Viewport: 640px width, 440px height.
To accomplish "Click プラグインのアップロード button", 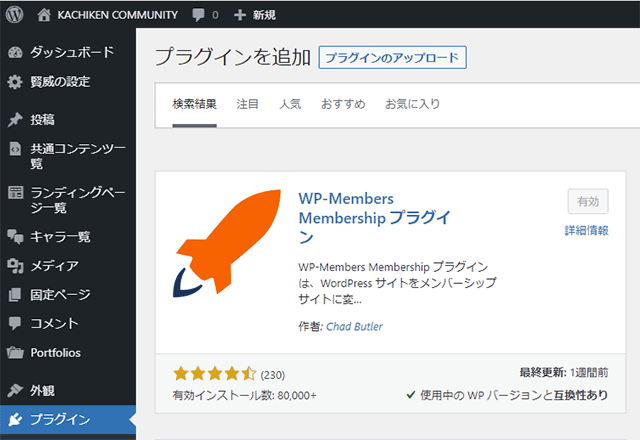I will 392,58.
